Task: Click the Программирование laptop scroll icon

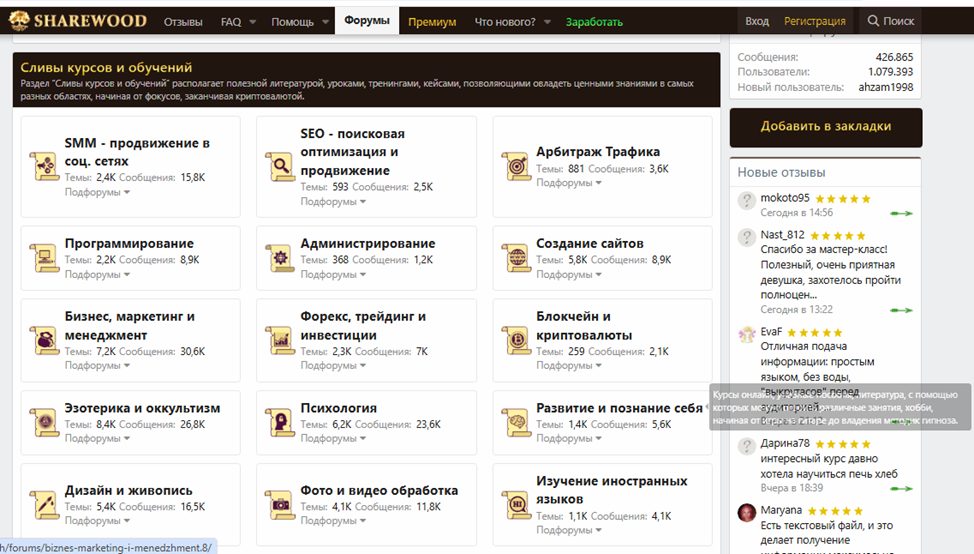Action: tap(44, 258)
